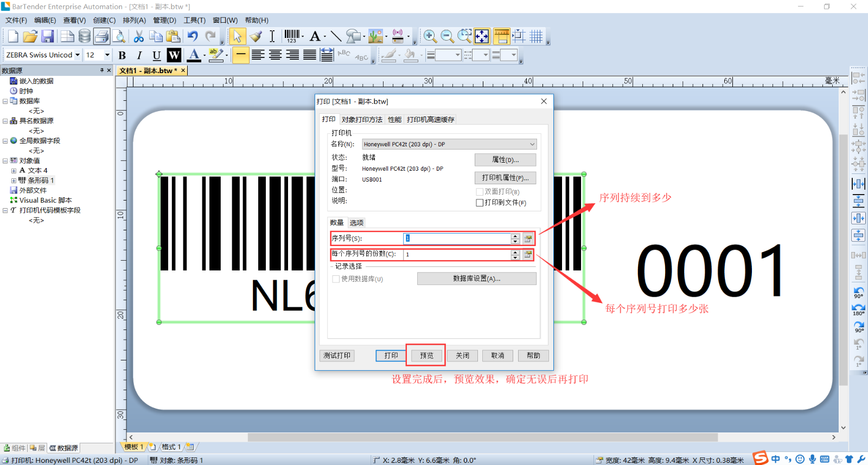Check the 使用数据库 checkbox
Screen dimensions: 868x465
[x=336, y=279]
